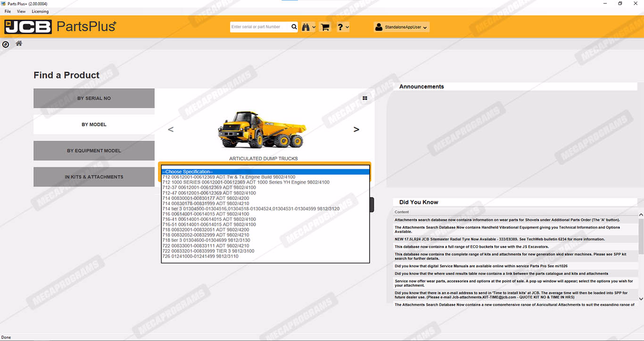Click the ECO buckets tip row
Screen dimensions: 644x341
(x=515, y=247)
